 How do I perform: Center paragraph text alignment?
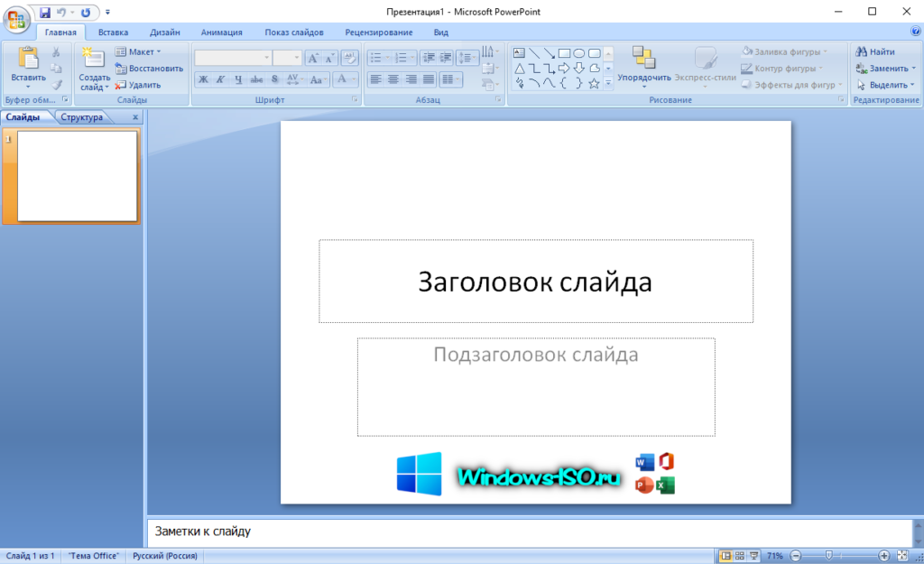point(393,79)
